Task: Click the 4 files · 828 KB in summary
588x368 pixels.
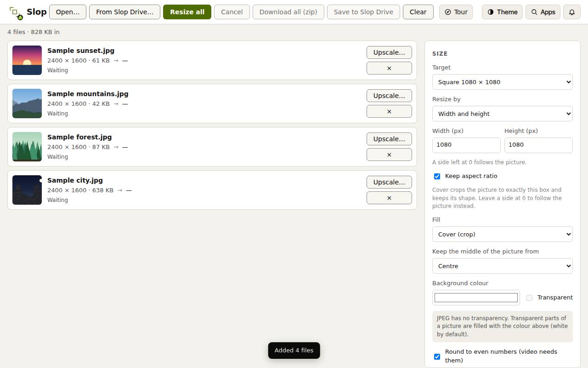Action: point(34,32)
